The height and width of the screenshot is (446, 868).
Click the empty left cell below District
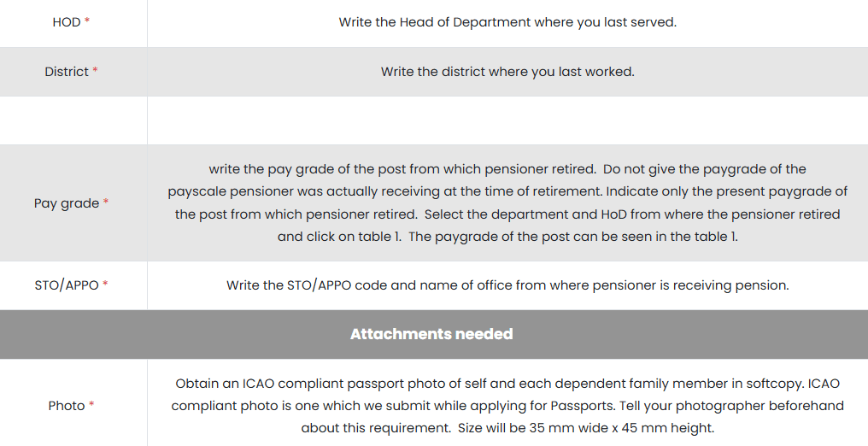tap(73, 120)
